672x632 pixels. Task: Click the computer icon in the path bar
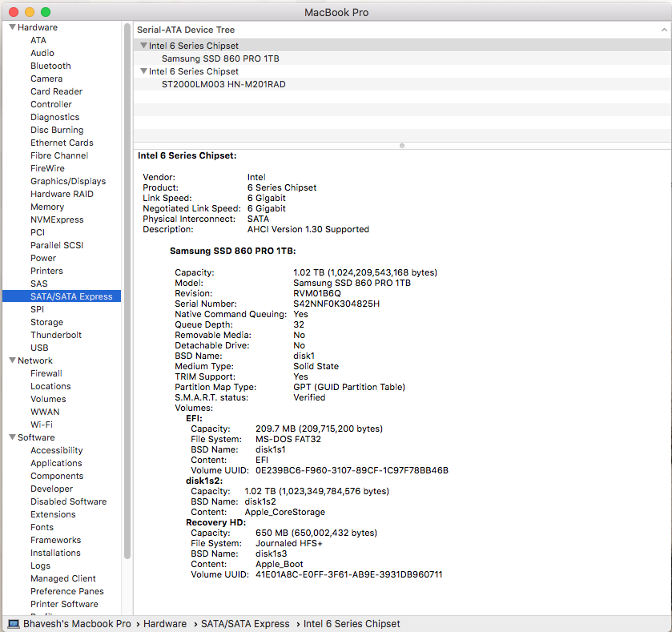tap(14, 624)
